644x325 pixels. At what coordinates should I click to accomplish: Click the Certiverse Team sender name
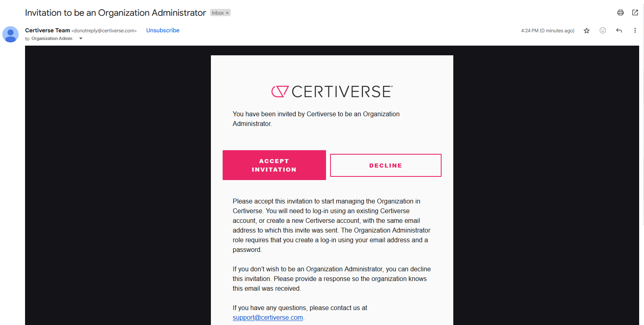(47, 30)
